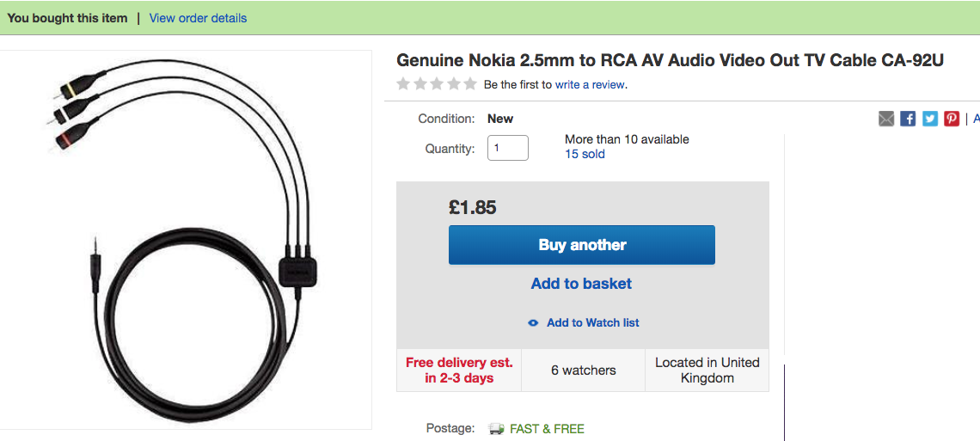Click the eye icon beside Watch list
The height and width of the screenshot is (441, 980).
[533, 323]
